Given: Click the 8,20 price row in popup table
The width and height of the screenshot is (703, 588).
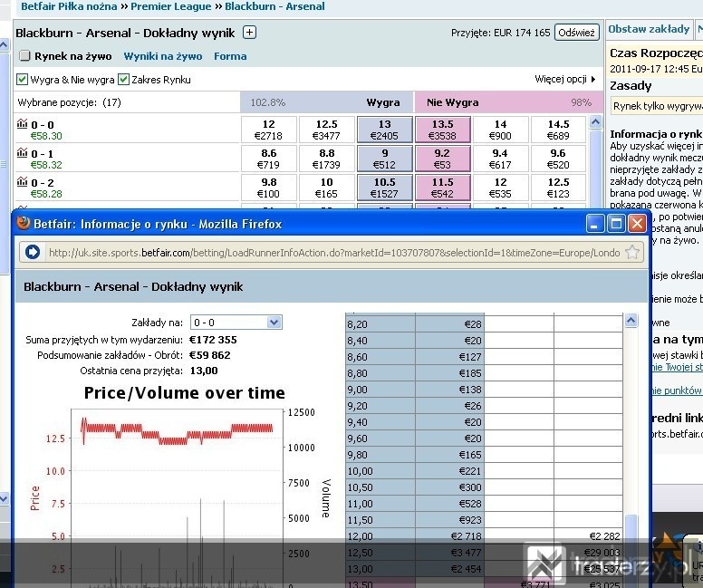Looking at the screenshot, I should point(484,323).
